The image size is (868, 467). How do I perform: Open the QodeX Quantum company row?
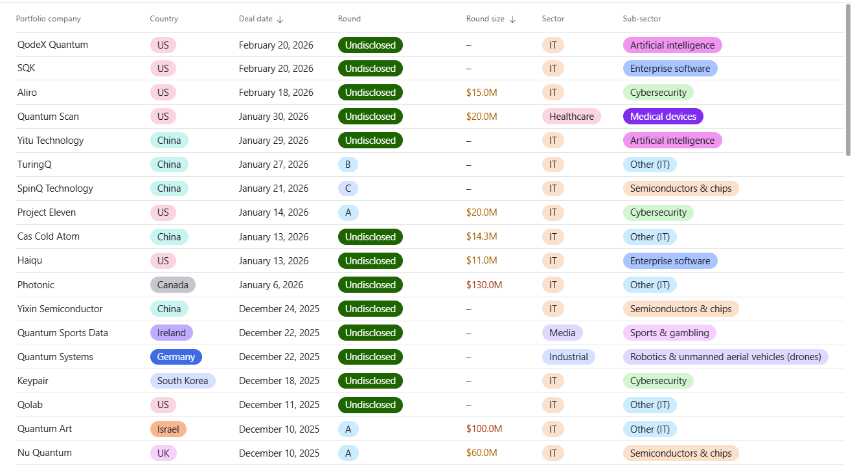pos(52,45)
